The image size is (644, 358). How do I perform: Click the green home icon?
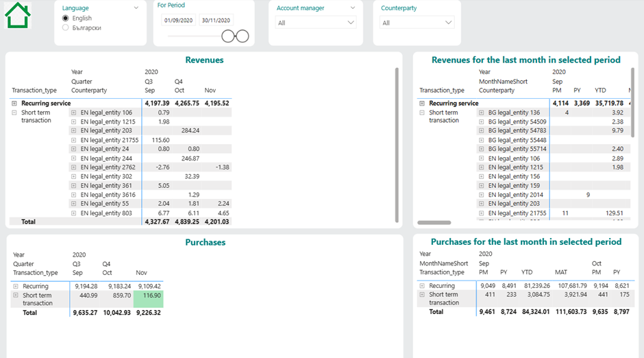click(x=18, y=15)
